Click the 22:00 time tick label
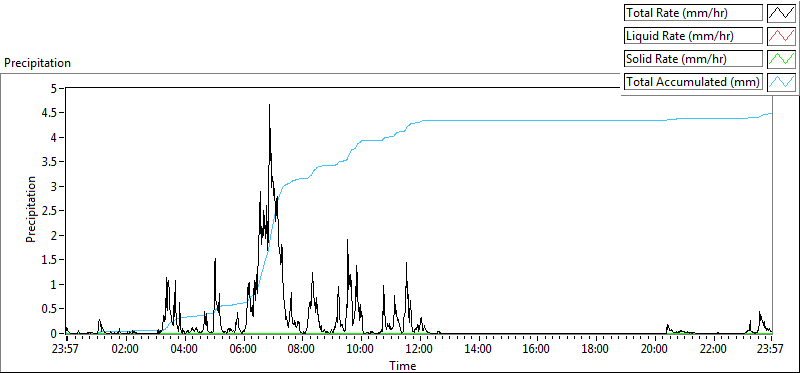800x373 pixels. pos(713,349)
